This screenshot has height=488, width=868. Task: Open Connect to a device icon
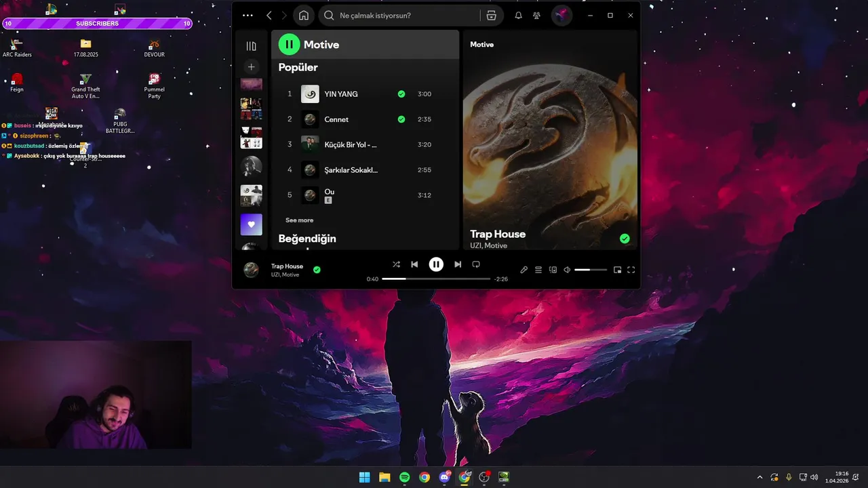tap(553, 270)
